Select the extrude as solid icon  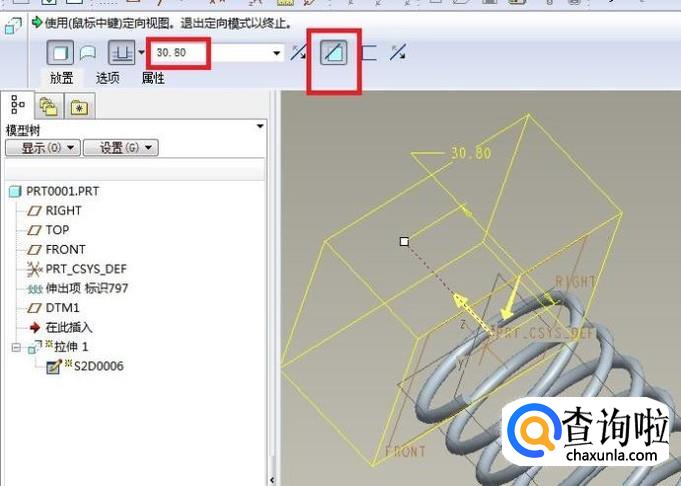click(60, 53)
